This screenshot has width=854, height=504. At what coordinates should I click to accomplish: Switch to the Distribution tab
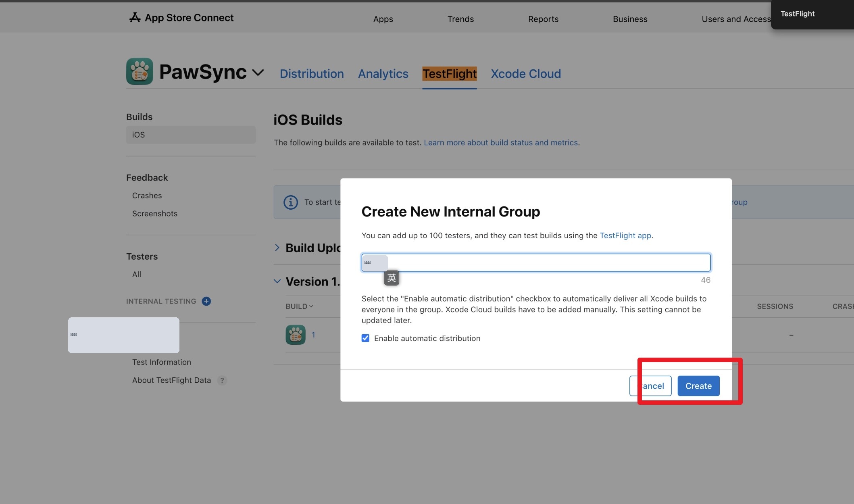coord(312,74)
